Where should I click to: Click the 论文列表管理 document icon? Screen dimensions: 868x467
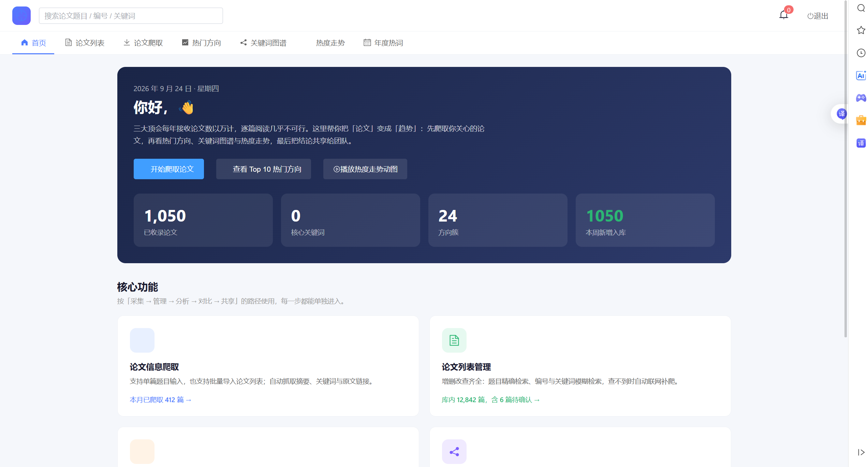coord(454,340)
